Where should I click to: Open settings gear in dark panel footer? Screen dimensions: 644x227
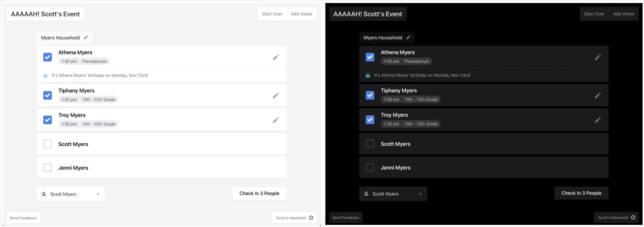[633, 218]
